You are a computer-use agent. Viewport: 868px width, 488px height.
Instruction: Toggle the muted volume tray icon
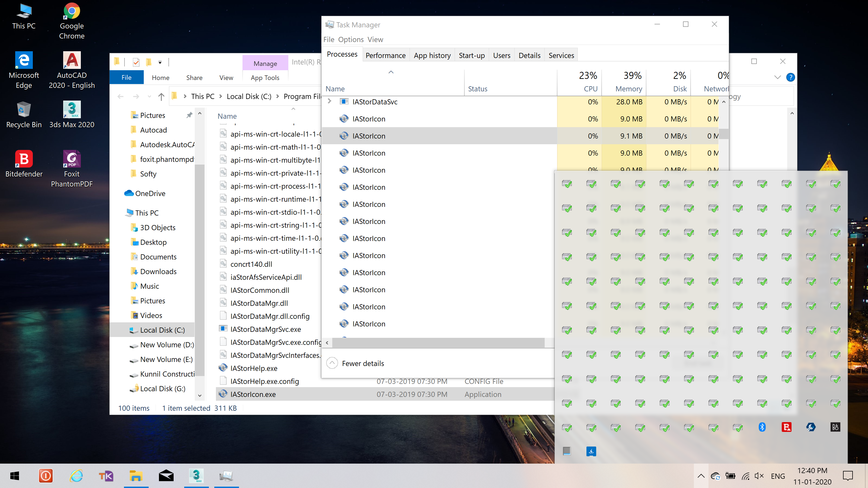pyautogui.click(x=759, y=476)
